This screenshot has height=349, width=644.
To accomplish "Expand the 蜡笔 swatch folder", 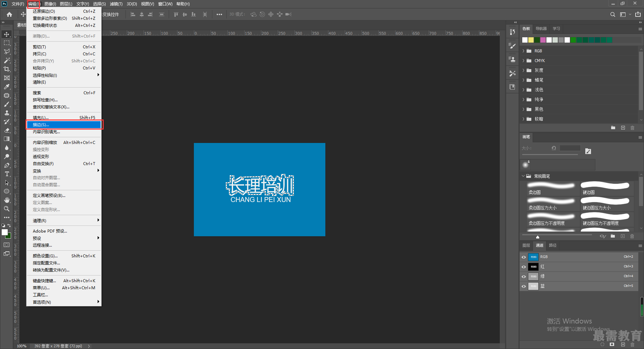I will tap(523, 80).
